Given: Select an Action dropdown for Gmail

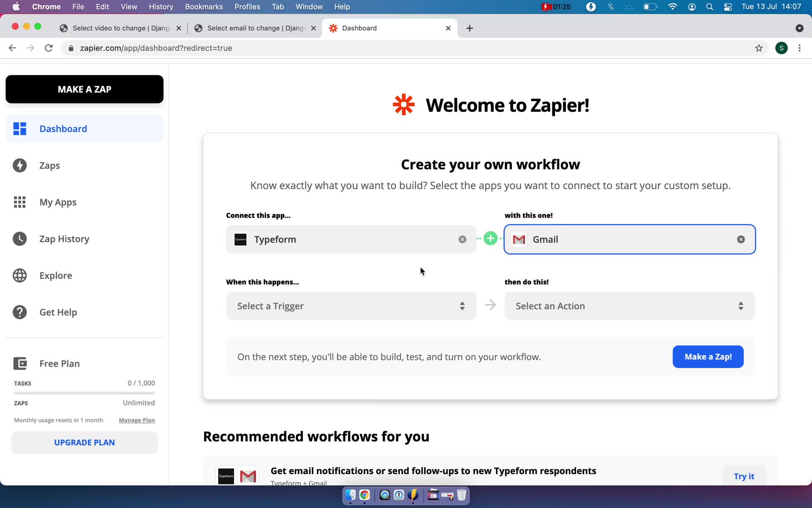Looking at the screenshot, I should pos(629,306).
